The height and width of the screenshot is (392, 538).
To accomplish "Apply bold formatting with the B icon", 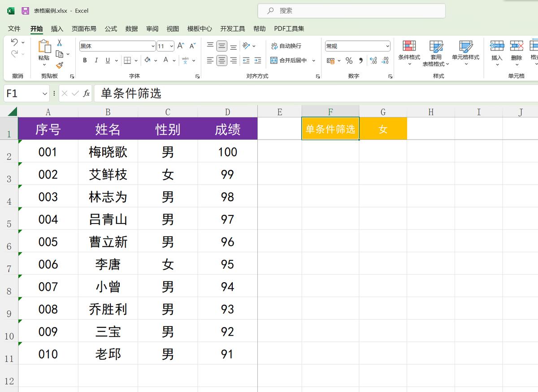I will pyautogui.click(x=84, y=60).
